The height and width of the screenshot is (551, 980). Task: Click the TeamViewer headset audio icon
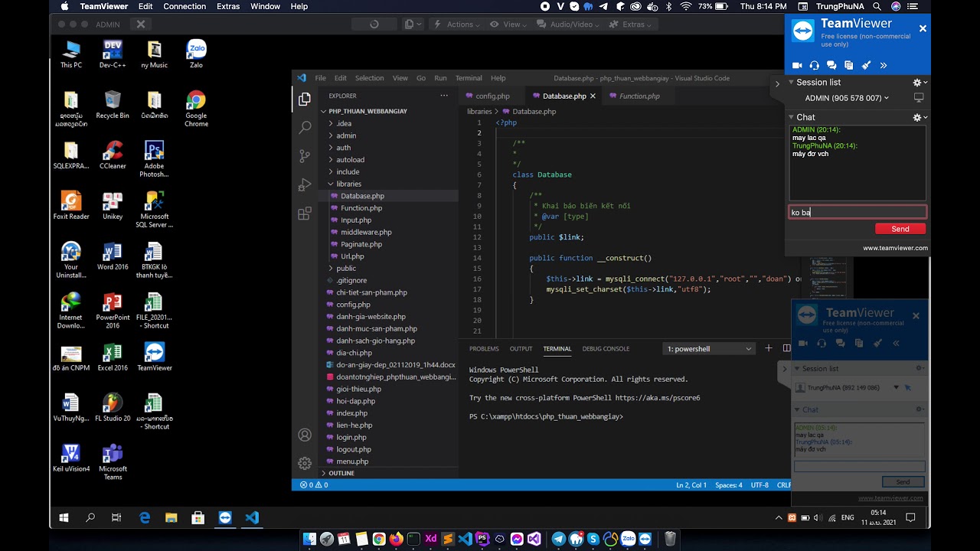(x=814, y=66)
